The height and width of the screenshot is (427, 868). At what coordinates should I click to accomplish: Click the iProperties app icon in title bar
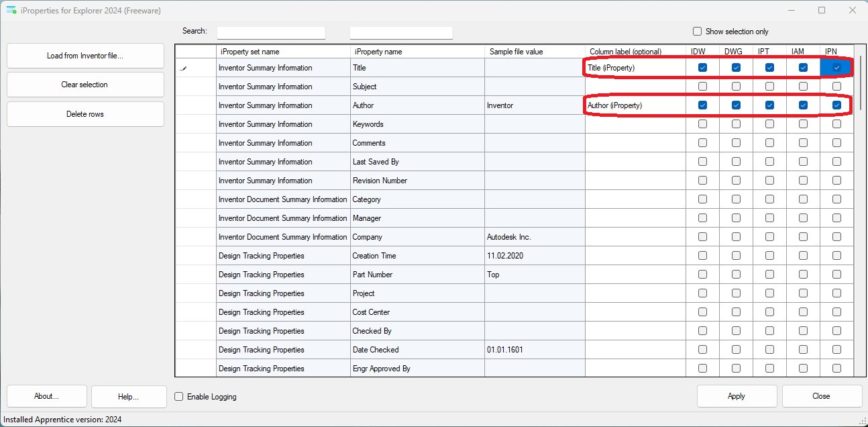(x=11, y=11)
